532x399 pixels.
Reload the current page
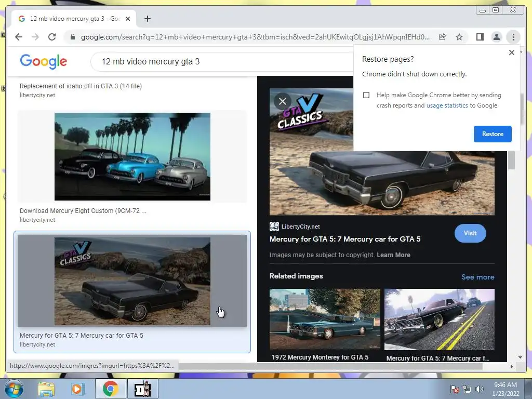click(x=52, y=37)
